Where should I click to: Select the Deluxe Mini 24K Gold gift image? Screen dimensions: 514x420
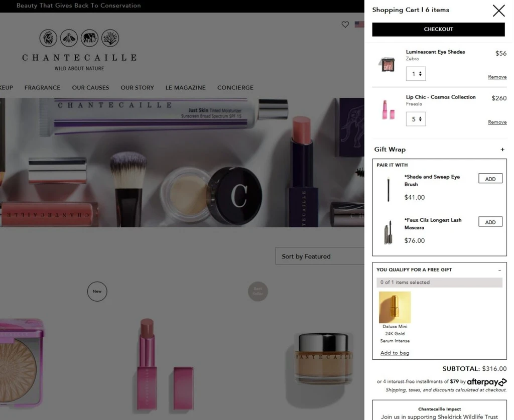click(395, 307)
